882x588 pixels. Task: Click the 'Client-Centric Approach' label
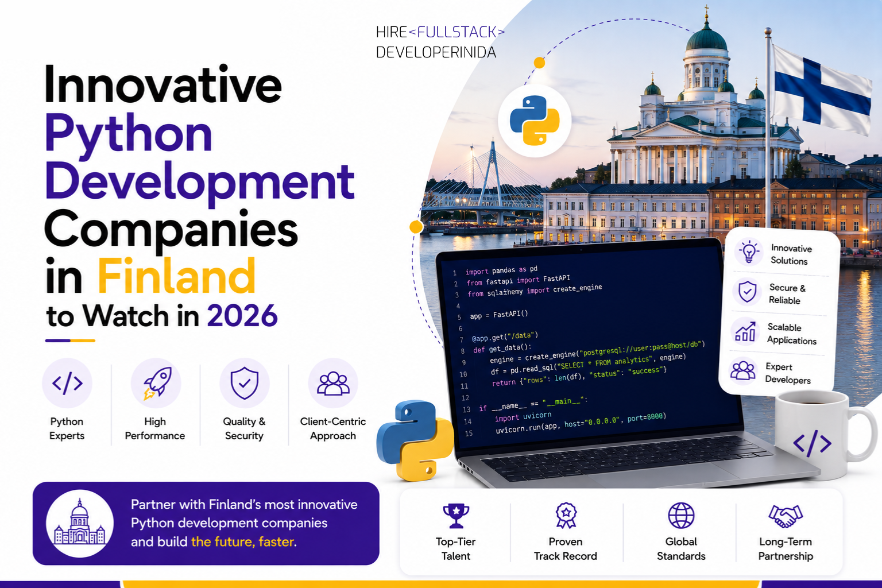tap(333, 428)
